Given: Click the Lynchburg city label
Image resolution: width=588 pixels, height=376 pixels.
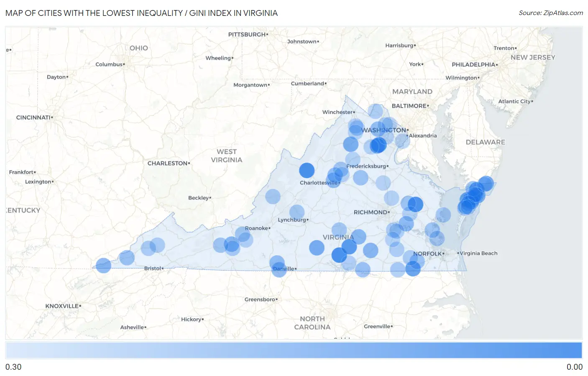Looking at the screenshot, I should click(292, 220).
